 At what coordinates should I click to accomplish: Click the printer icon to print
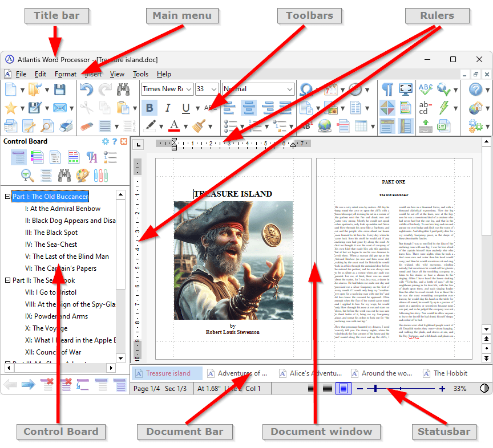click(x=66, y=127)
